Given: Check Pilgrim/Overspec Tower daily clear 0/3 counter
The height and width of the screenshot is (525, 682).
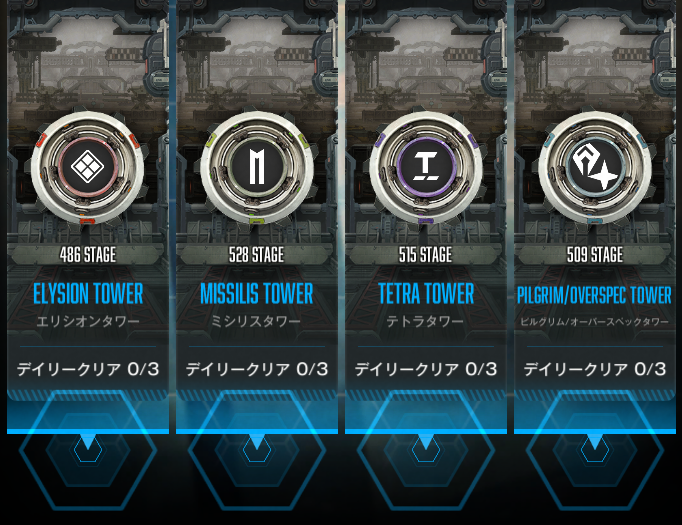Looking at the screenshot, I should pyautogui.click(x=595, y=369).
